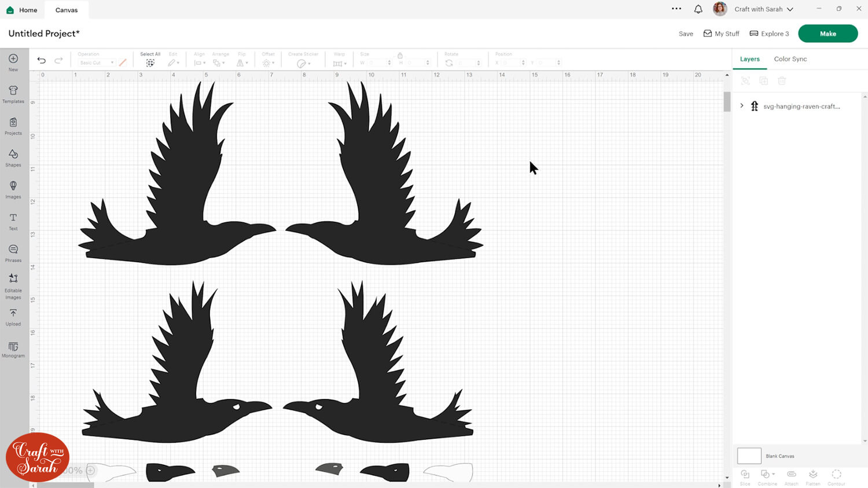868x488 pixels.
Task: Click the canvas vertical scrollbar thumb
Action: pos(727,102)
